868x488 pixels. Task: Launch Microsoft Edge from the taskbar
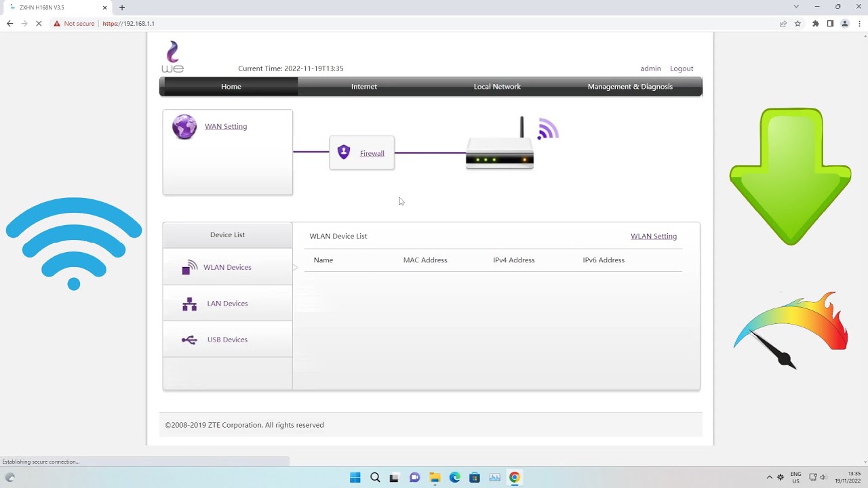[455, 477]
